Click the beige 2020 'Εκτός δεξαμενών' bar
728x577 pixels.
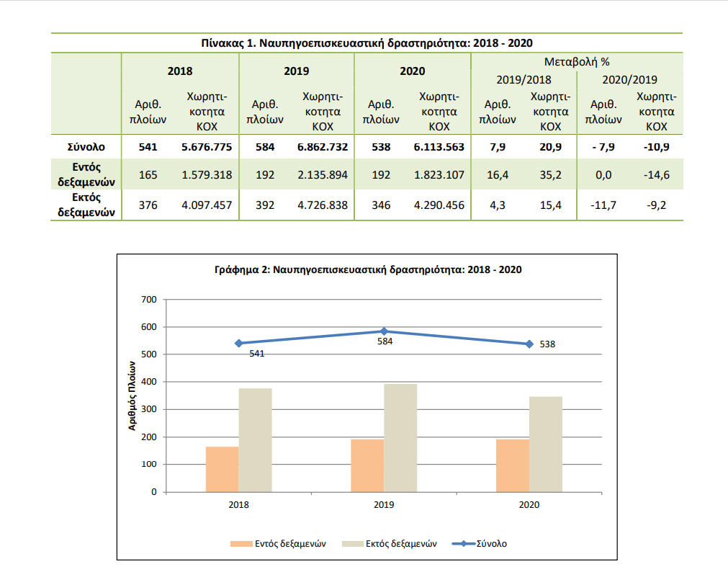tap(546, 444)
